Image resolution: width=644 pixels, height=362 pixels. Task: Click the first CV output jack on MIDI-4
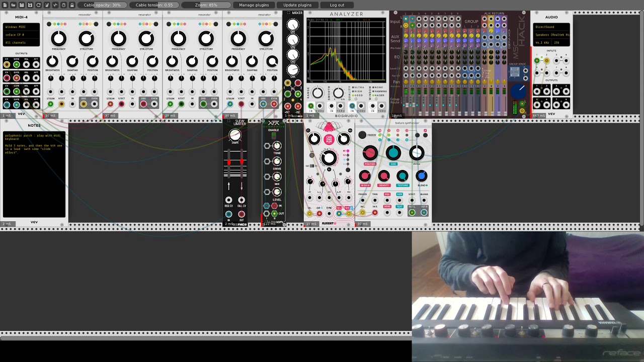pyautogui.click(x=7, y=64)
